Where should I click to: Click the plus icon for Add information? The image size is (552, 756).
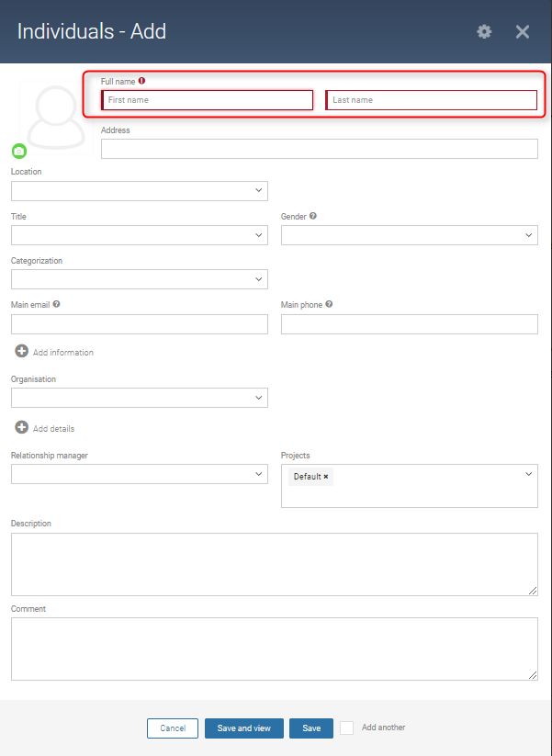pyautogui.click(x=22, y=351)
